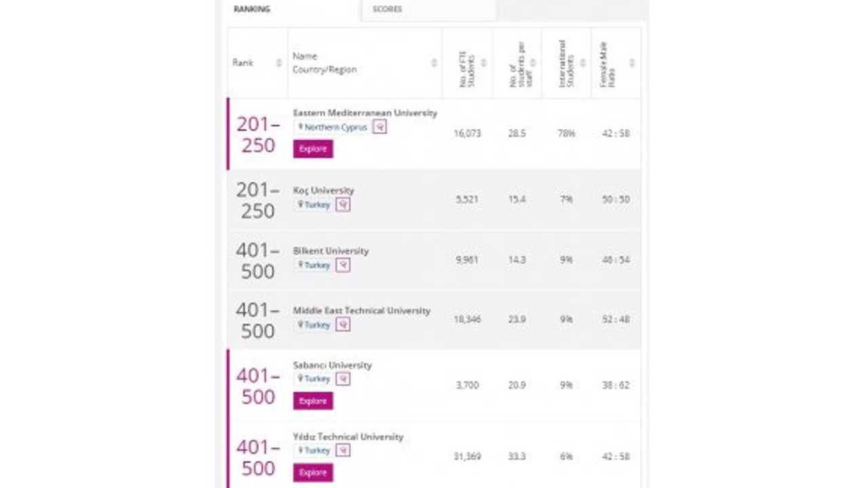This screenshot has width=868, height=488.
Task: Click square icon next to Bilkent University's Turkey
Action: [343, 265]
